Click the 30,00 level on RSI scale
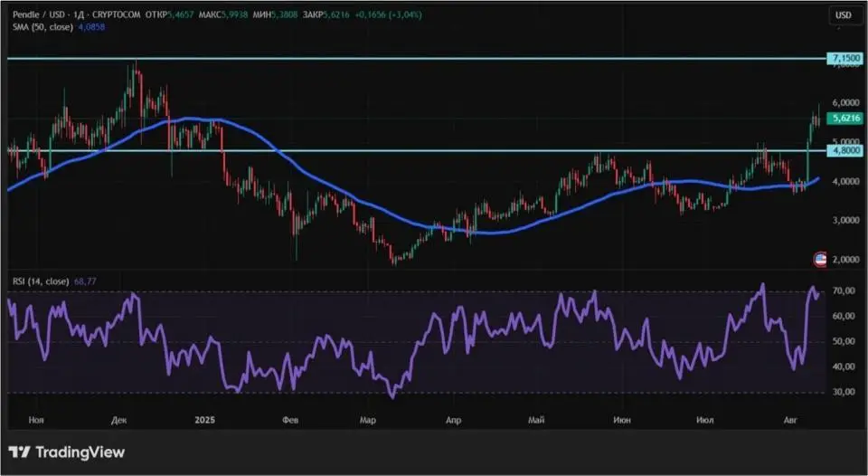The width and height of the screenshot is (868, 476). coord(844,392)
